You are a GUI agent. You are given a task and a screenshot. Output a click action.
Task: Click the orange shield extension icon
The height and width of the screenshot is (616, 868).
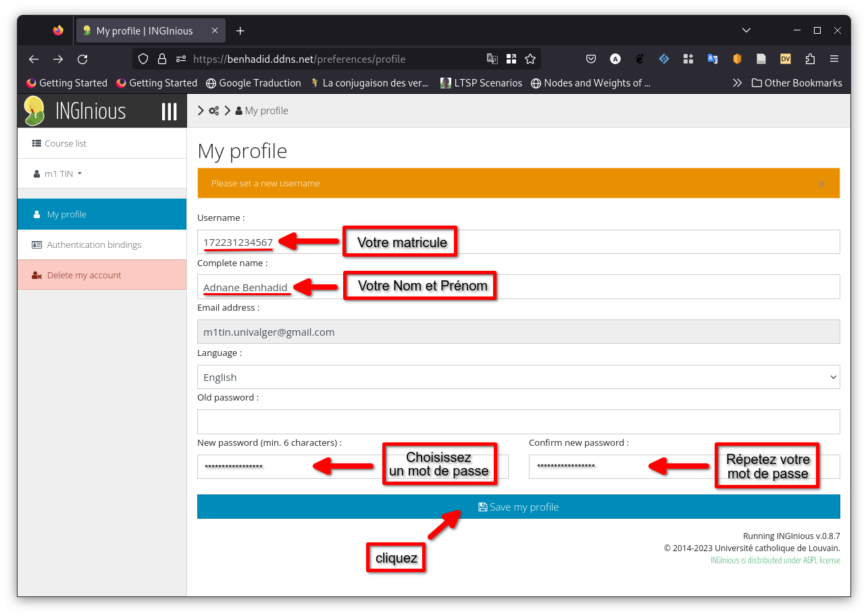(737, 59)
